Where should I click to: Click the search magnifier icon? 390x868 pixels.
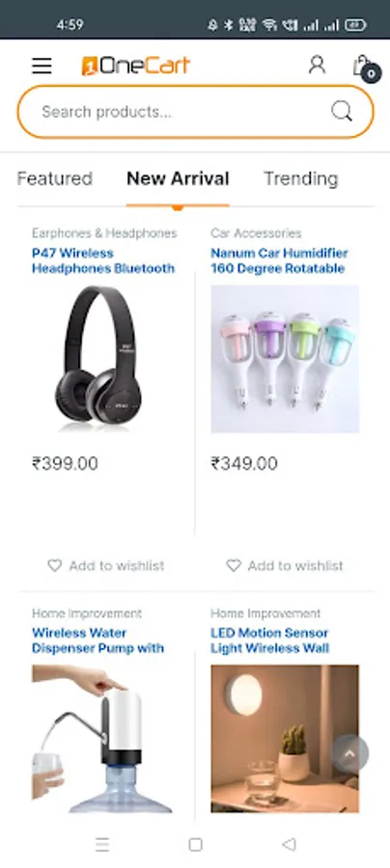[342, 111]
